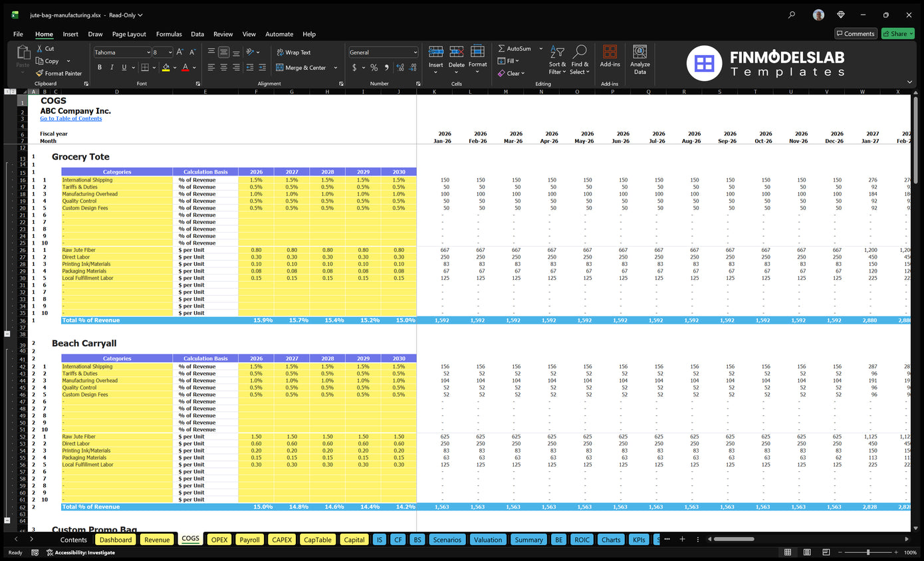Follow the Go to Table of Contents link
This screenshot has height=561, width=924.
pyautogui.click(x=70, y=118)
